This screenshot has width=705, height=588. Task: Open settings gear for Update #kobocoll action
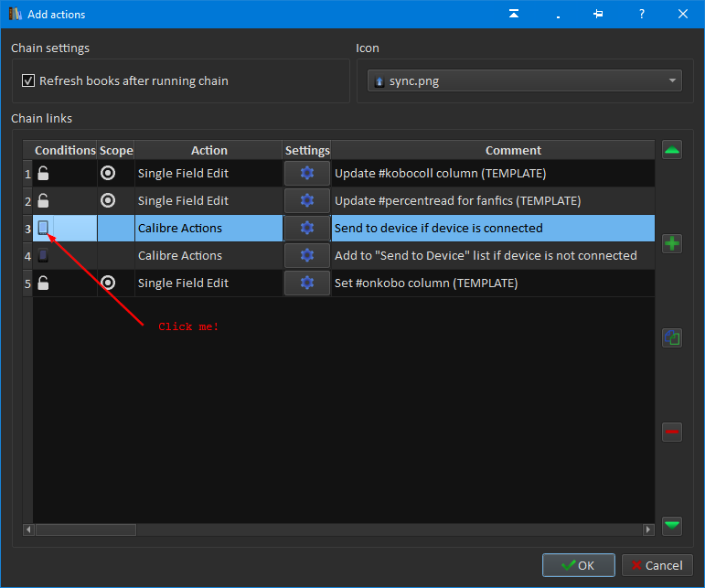click(307, 173)
